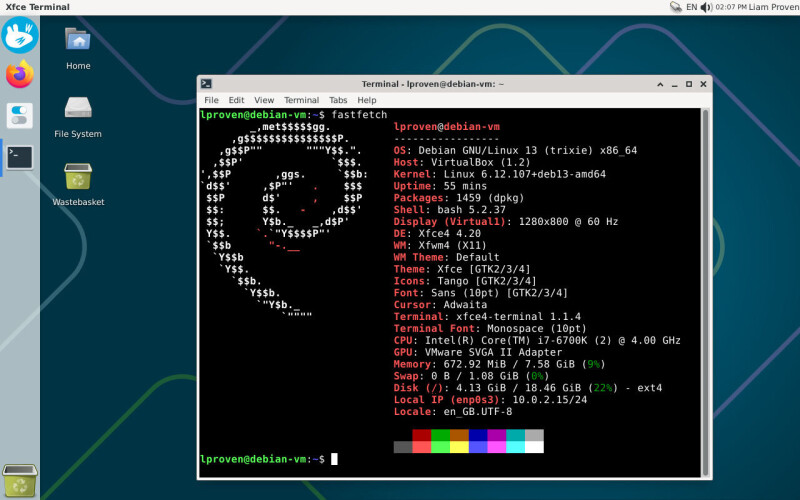Viewport: 800px width, 500px height.
Task: Click the dark blue color block
Action: pyautogui.click(x=478, y=435)
